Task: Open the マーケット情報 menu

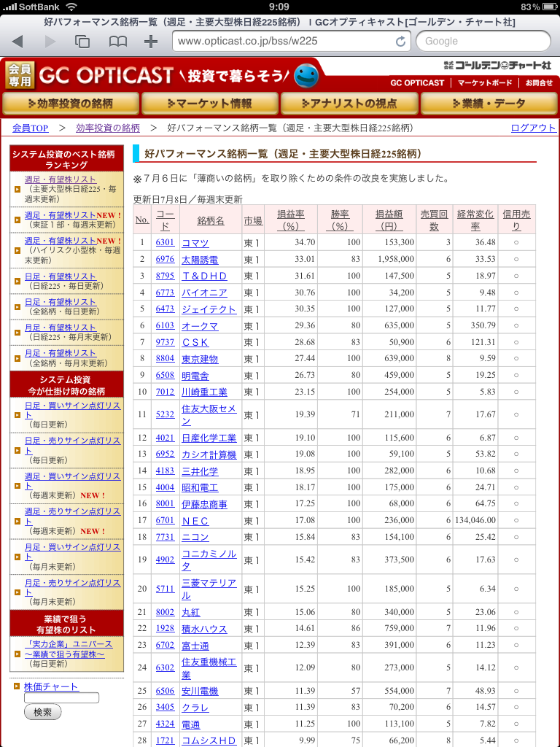Action: click(209, 104)
